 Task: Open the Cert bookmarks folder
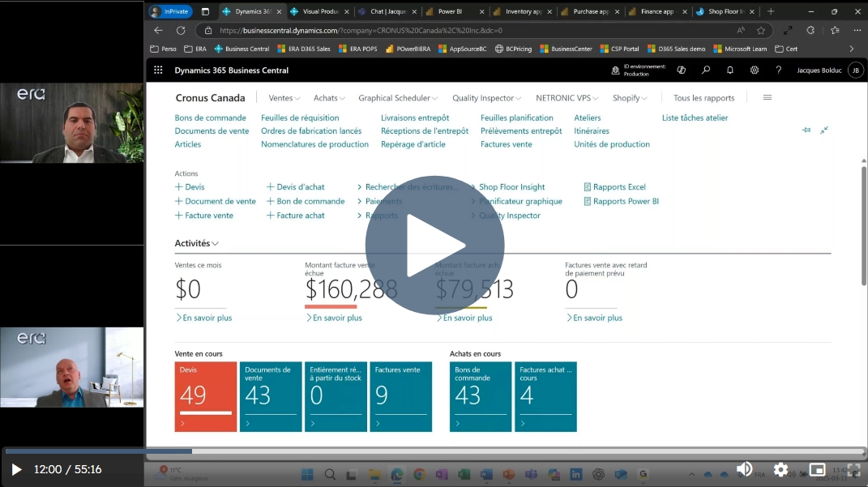[x=786, y=49]
